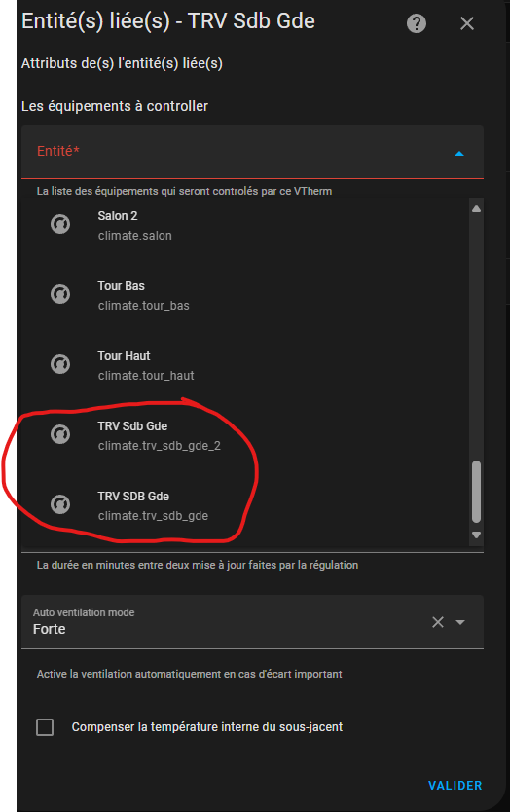Image resolution: width=510 pixels, height=812 pixels.
Task: Enable Compenser la température interne du sous-jacent
Action: pyautogui.click(x=45, y=727)
